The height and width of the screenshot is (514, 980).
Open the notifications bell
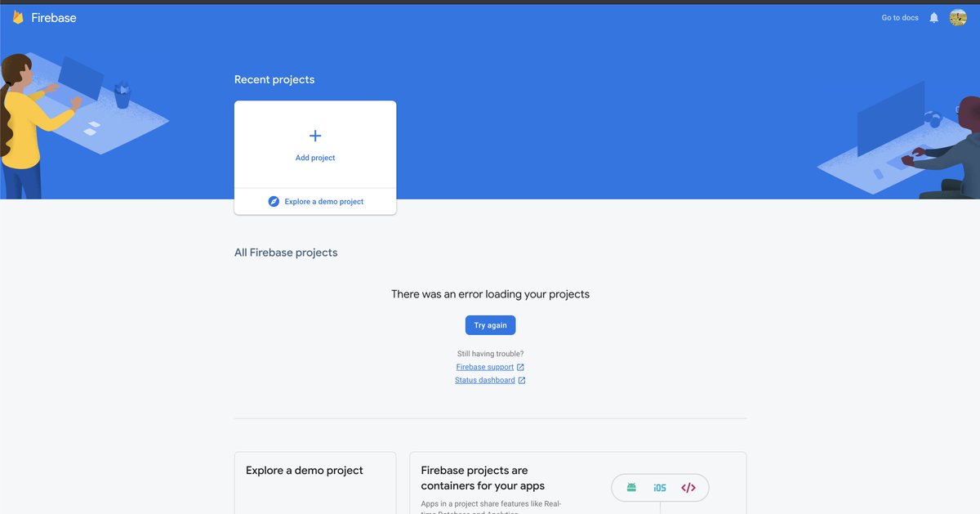click(x=934, y=17)
